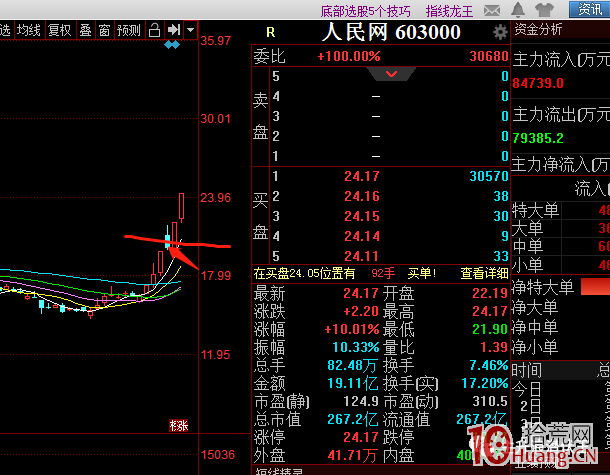Expand the sell order depth chevron
The image size is (610, 475).
391,74
